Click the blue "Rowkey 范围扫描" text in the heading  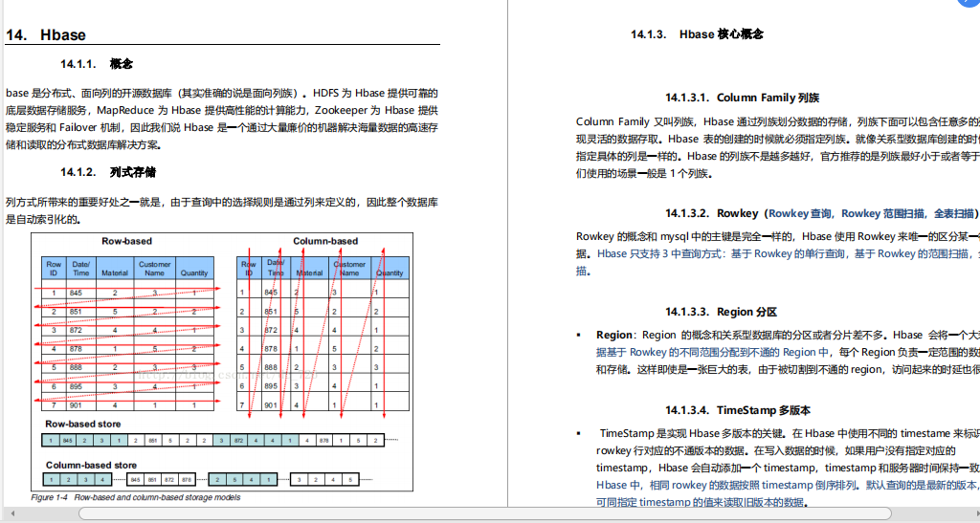882,213
